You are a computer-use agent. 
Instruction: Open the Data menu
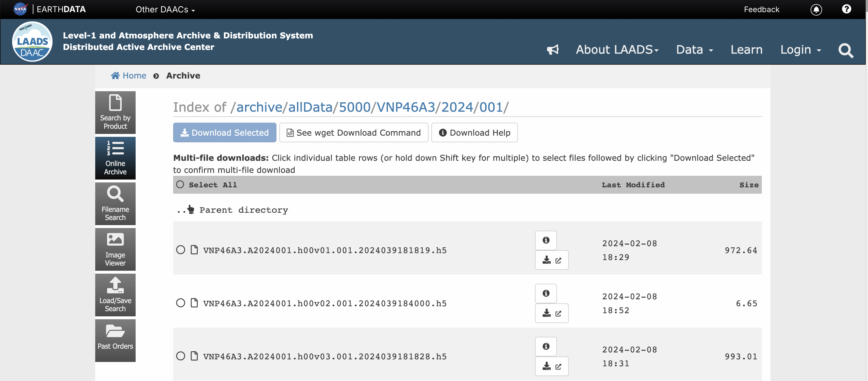[x=695, y=50]
